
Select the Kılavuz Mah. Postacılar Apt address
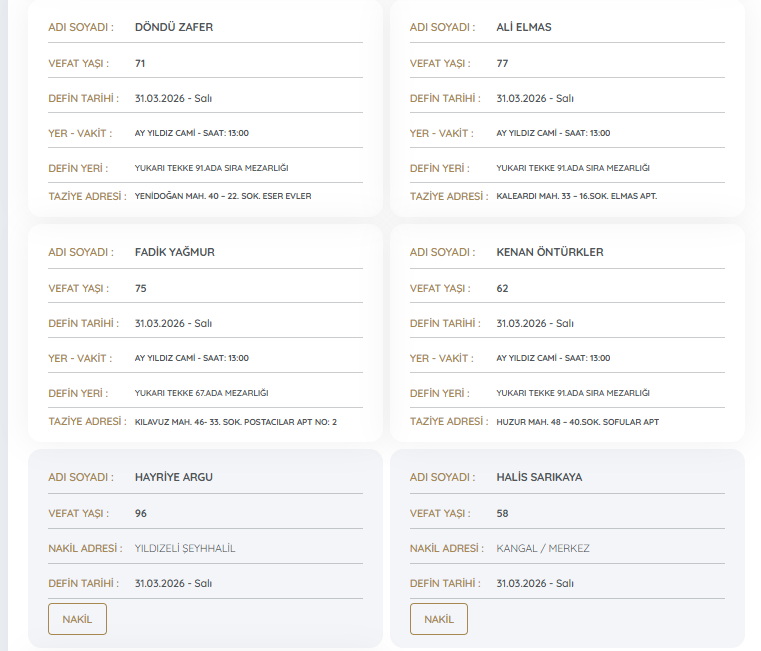point(235,422)
